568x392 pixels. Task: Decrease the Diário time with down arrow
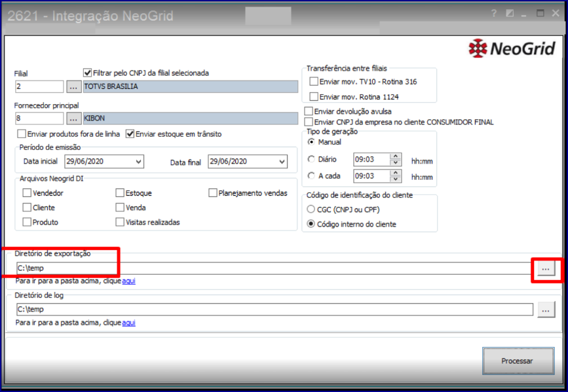[x=396, y=162]
